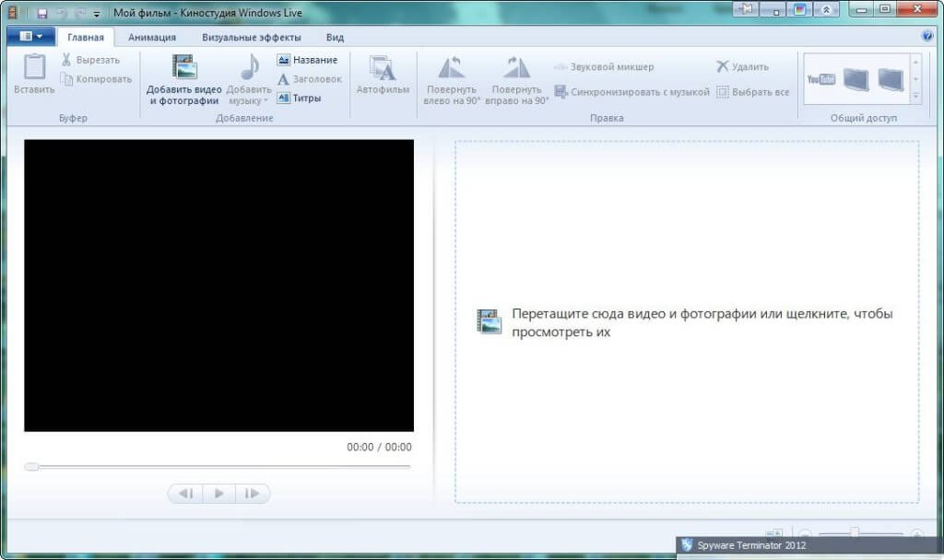This screenshot has width=944, height=560.
Task: Click the Save icon in quick access toolbar
Action: pos(42,13)
